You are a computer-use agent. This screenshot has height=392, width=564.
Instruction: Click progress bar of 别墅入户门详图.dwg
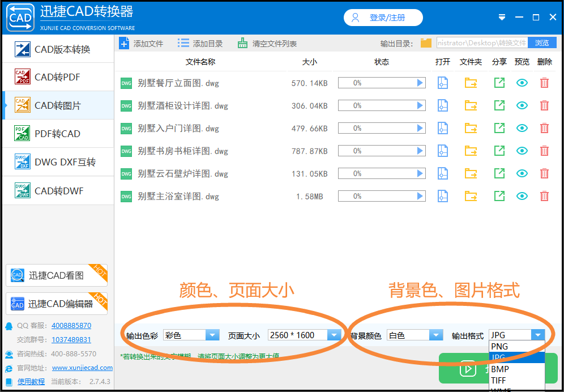(x=382, y=128)
